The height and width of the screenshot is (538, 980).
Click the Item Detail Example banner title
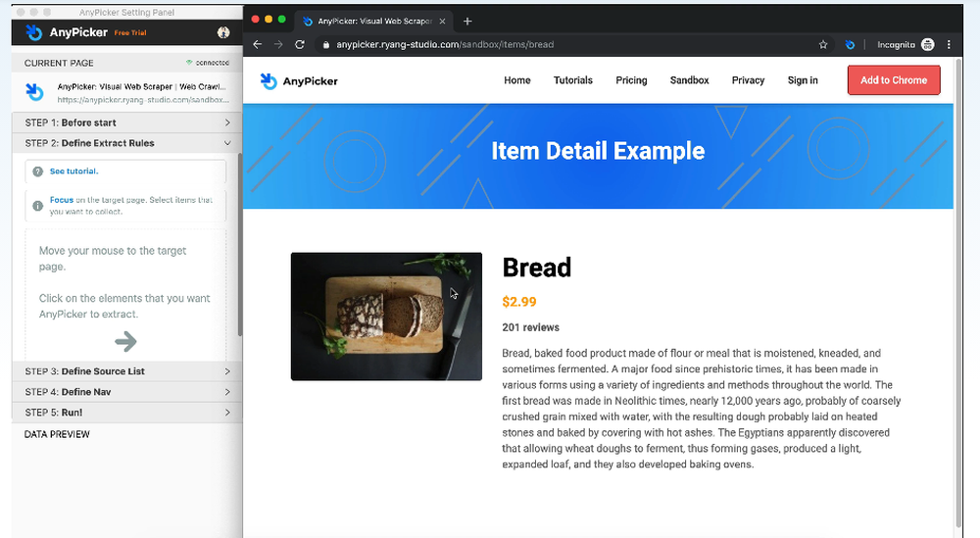(598, 151)
